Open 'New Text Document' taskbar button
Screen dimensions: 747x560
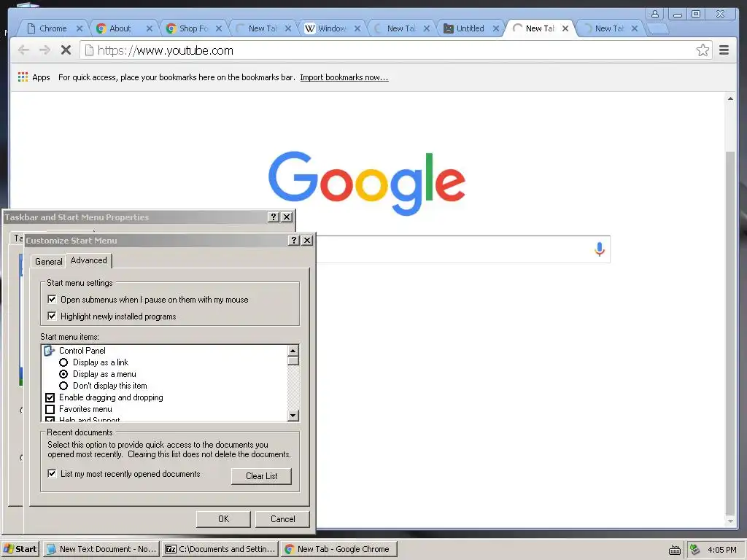tap(101, 549)
